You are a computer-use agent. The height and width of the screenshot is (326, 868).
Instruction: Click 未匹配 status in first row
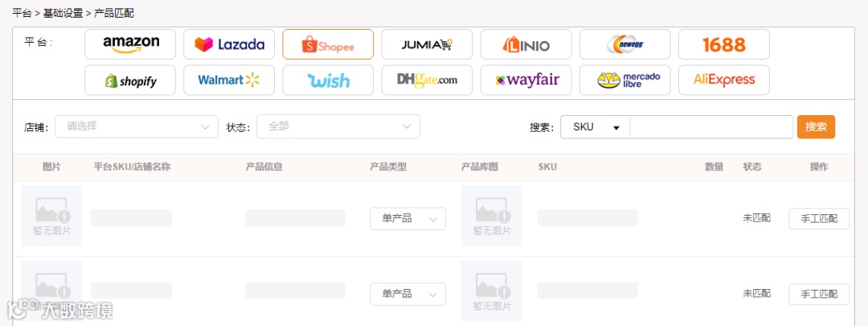click(757, 218)
